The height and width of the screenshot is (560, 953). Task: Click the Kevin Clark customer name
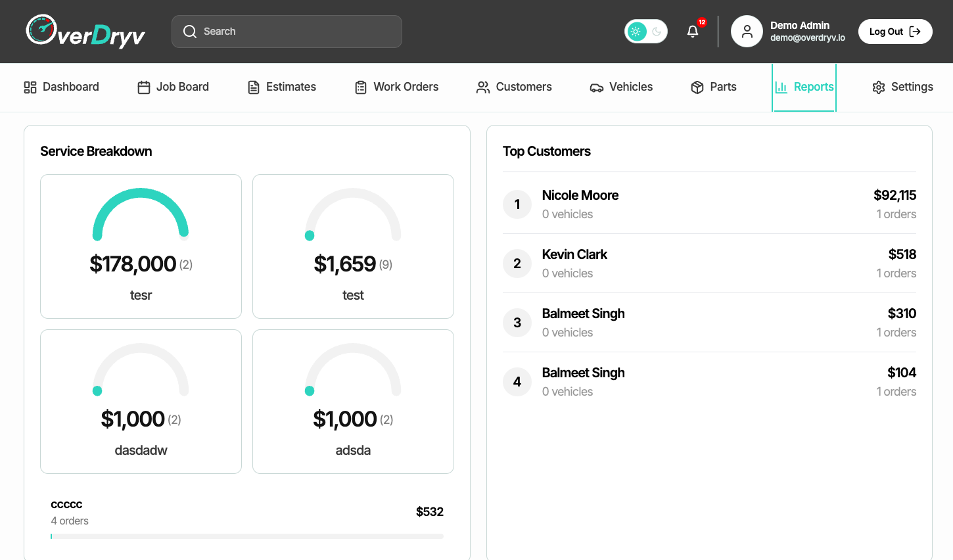tap(574, 254)
